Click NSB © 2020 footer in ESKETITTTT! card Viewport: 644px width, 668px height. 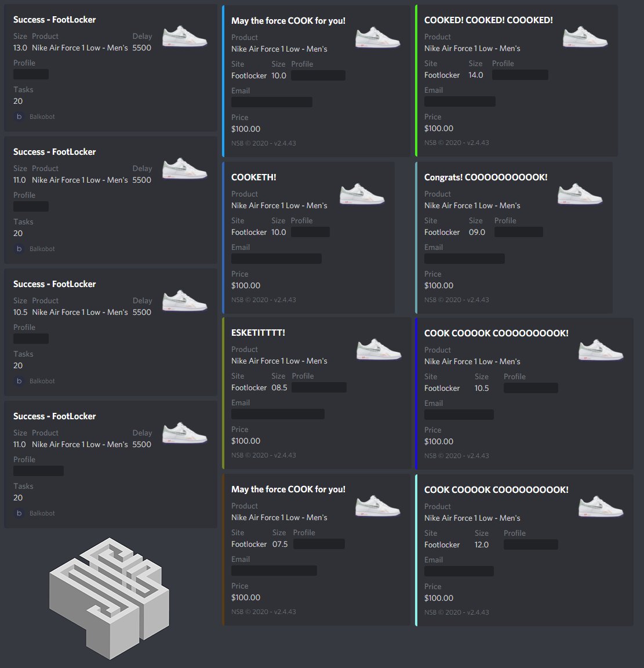tap(264, 455)
